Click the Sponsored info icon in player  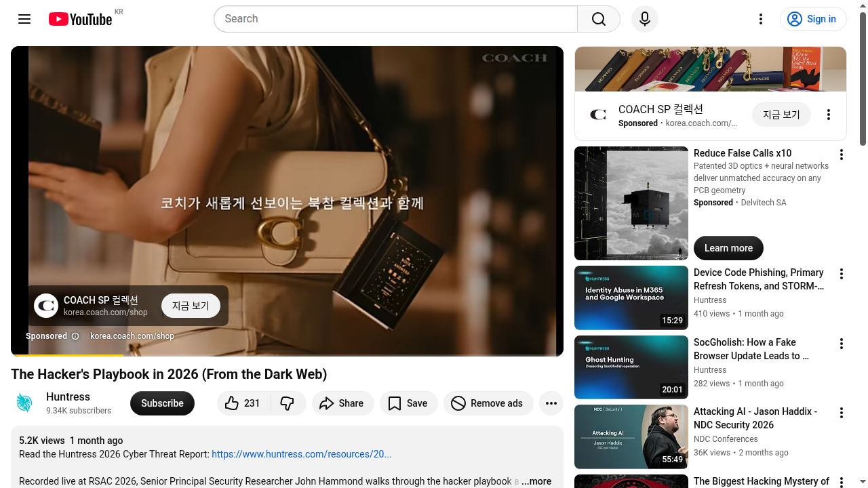(75, 336)
